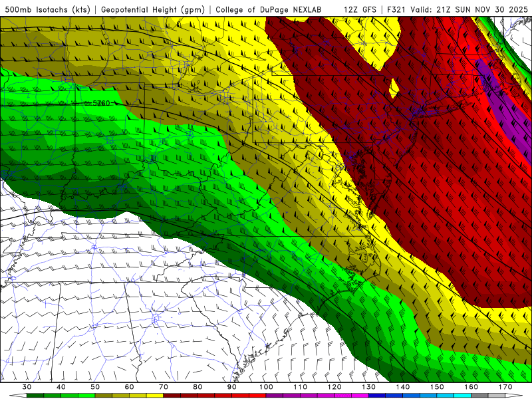Click the '110' legend value
532x399 pixels.
pos(301,387)
